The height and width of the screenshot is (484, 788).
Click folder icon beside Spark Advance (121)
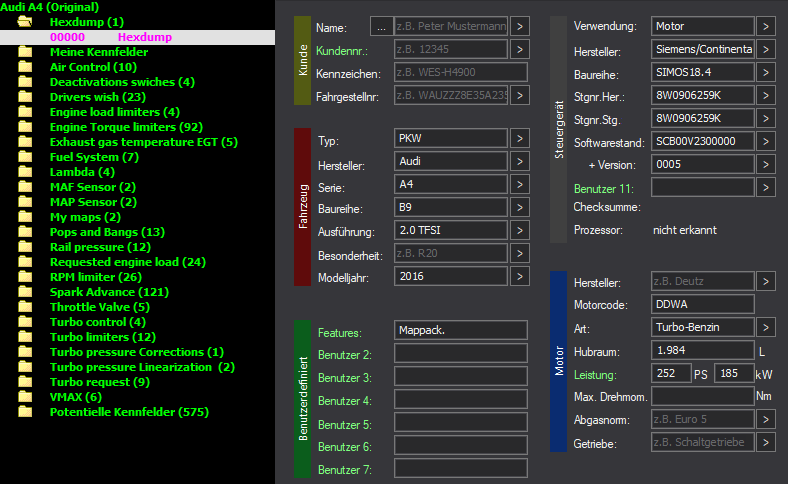25,292
